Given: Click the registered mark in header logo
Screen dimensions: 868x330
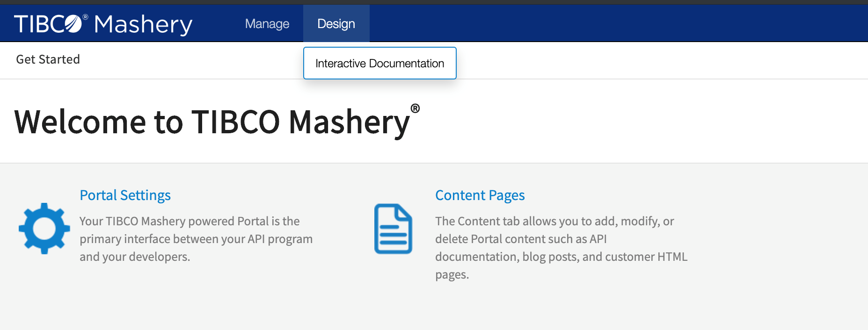Looking at the screenshot, I should 85,17.
